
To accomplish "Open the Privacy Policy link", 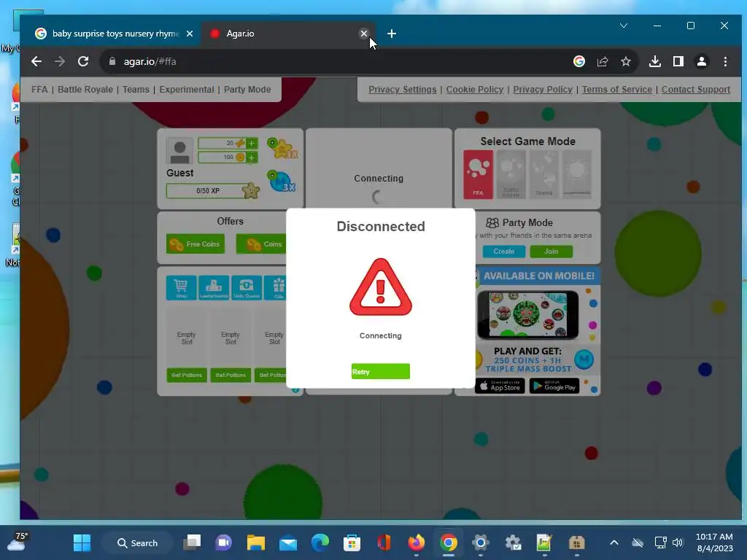I will pos(543,90).
